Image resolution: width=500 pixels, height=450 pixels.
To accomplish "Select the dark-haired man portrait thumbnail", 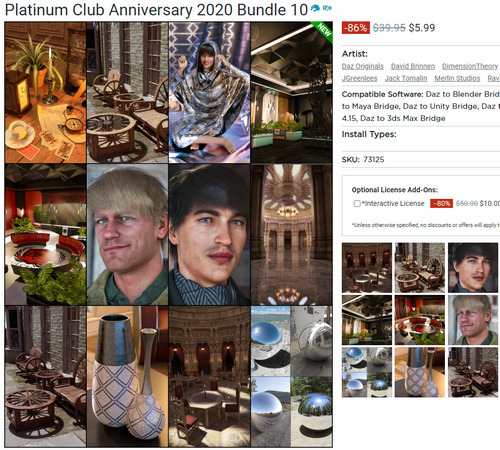I will pyautogui.click(x=473, y=268).
